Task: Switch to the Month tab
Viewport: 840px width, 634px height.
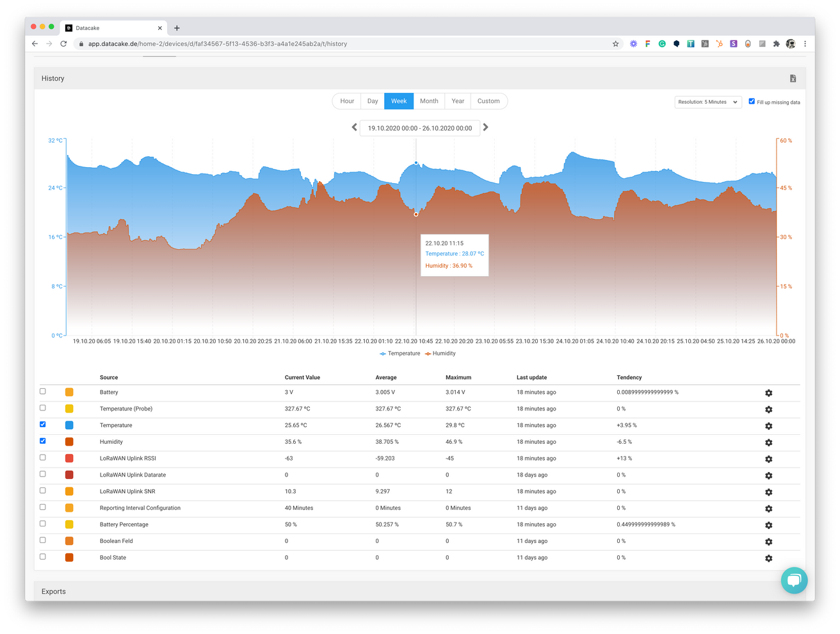Action: tap(428, 101)
